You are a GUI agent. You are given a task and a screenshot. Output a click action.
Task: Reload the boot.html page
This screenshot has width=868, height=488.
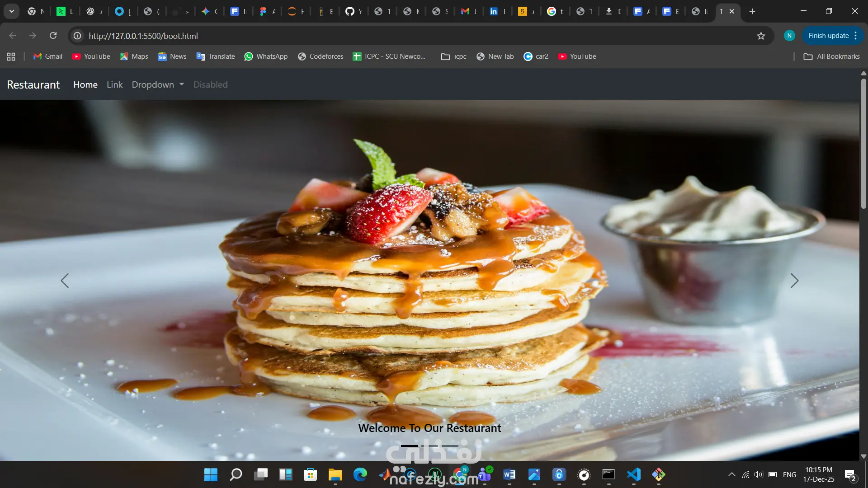(53, 36)
